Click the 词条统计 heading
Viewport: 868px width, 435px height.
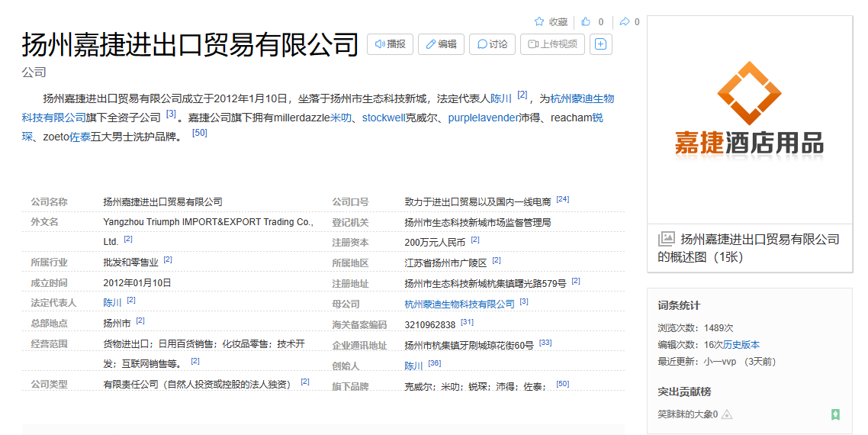[x=679, y=305]
